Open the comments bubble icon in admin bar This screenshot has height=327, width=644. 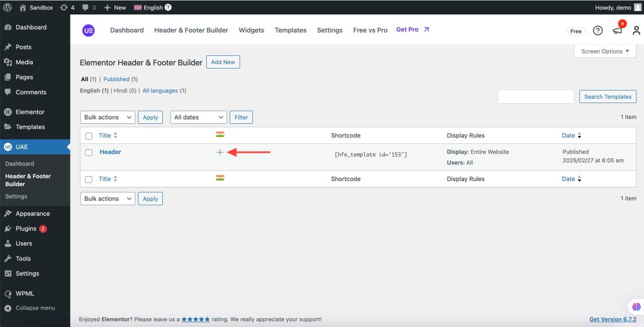click(x=89, y=8)
